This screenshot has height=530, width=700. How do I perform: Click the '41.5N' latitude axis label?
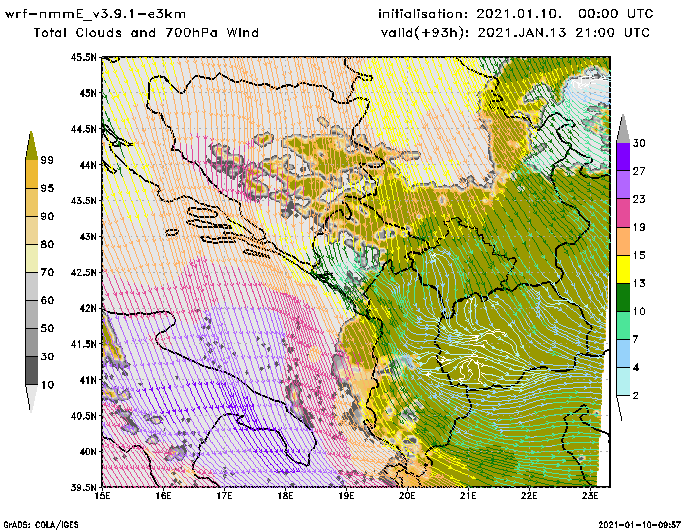[83, 344]
